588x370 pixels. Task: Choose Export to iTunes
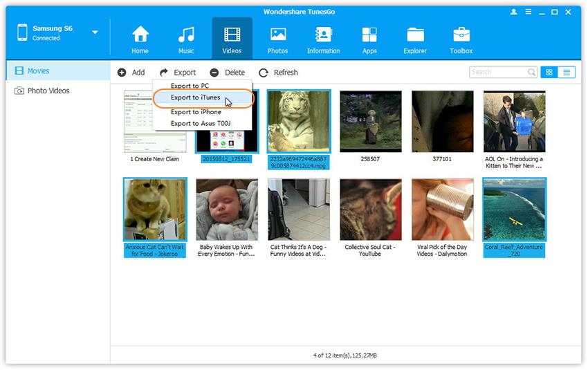(195, 98)
